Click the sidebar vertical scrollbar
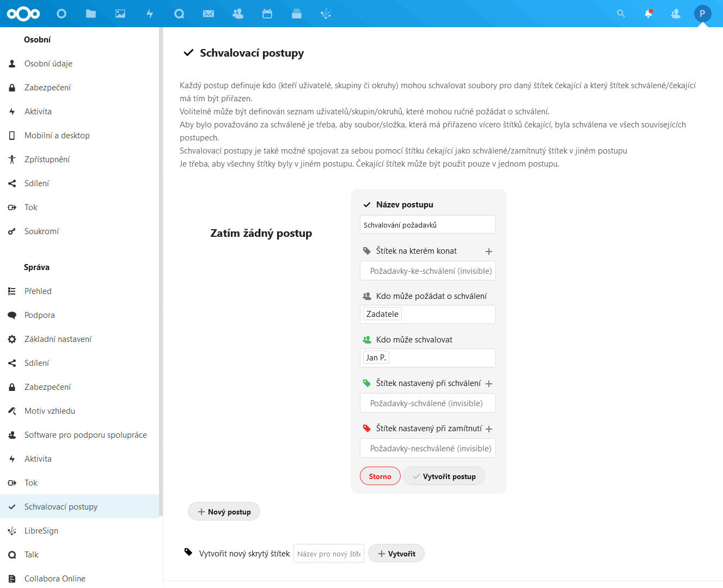Image resolution: width=723 pixels, height=588 pixels. coord(161,271)
